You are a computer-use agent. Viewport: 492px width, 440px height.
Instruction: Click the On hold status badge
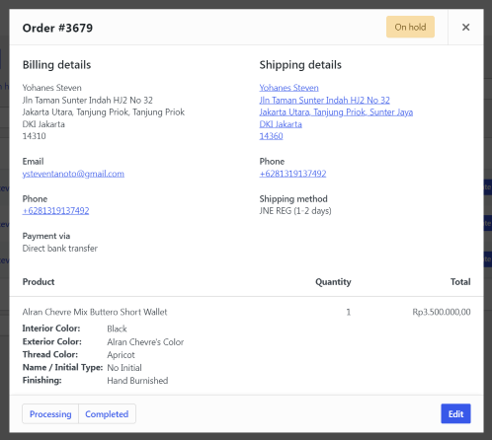click(x=410, y=27)
